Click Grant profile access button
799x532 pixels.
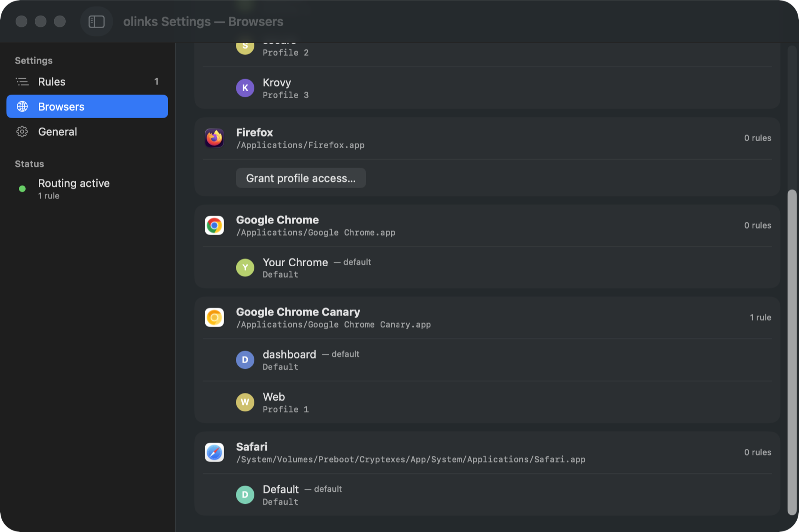point(301,178)
